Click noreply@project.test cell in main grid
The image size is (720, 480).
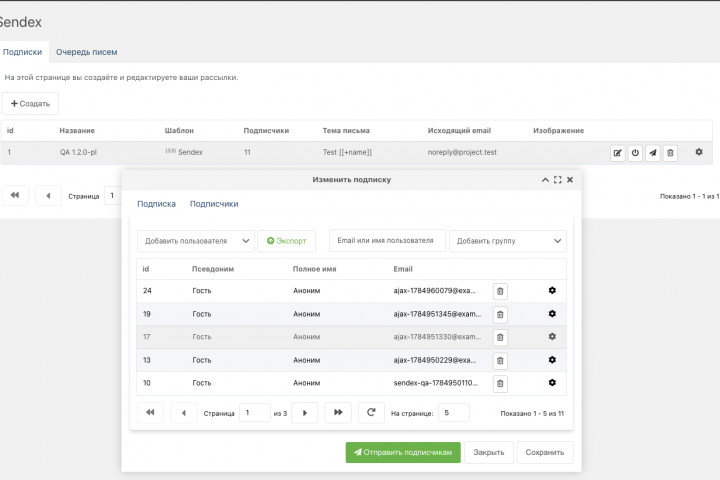[x=462, y=152]
